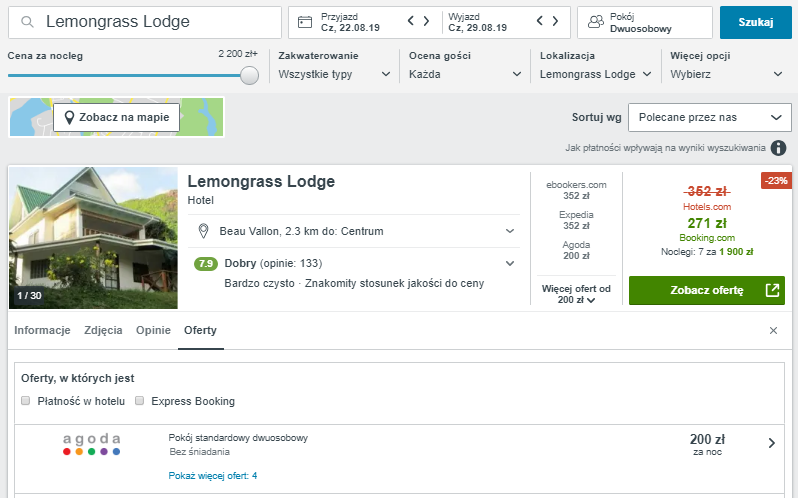Click the guests room icon
Viewport: 798px width, 498px height.
coord(595,22)
